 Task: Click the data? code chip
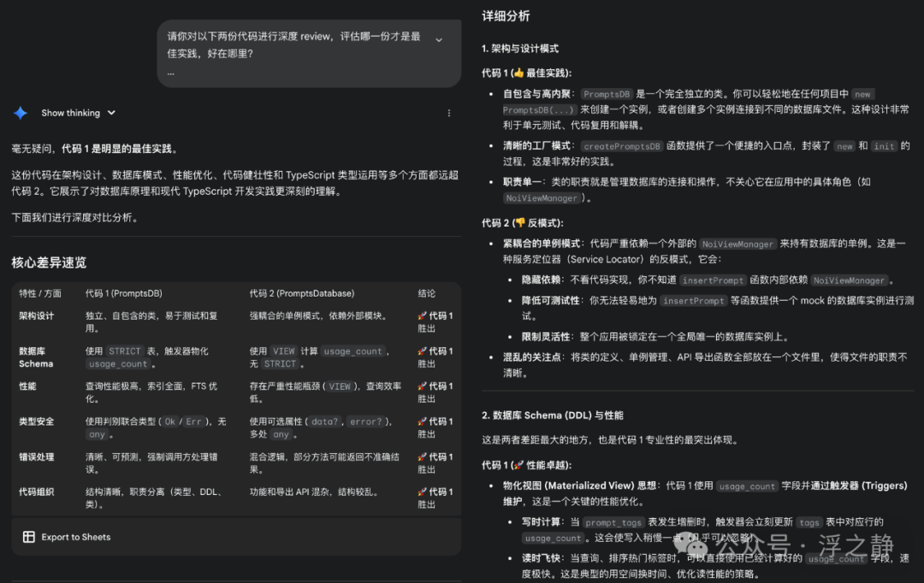325,421
